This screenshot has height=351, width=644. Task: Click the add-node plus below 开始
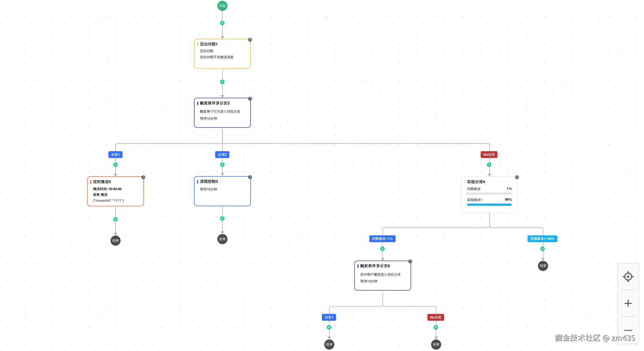(x=222, y=23)
